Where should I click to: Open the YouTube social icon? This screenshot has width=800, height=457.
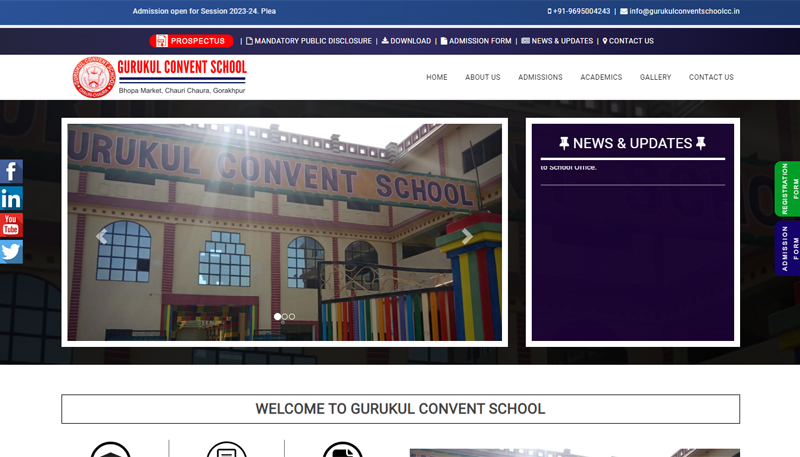(11, 225)
